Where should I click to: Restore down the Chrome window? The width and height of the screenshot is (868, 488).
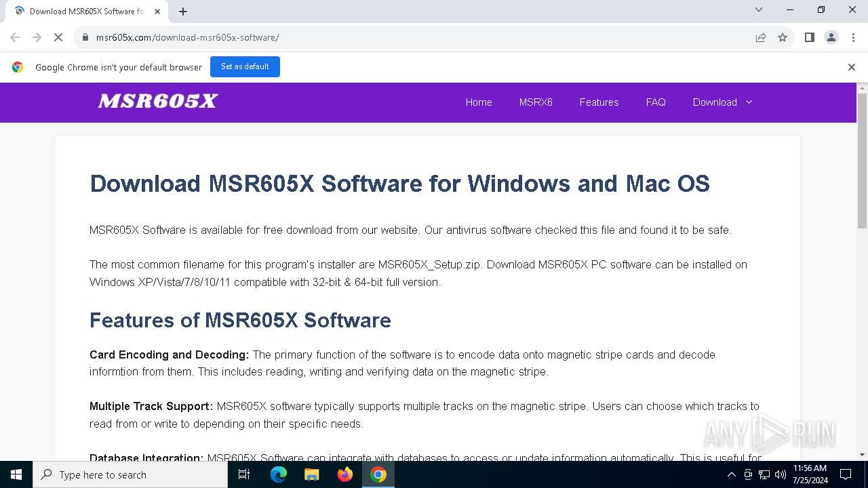(821, 9)
